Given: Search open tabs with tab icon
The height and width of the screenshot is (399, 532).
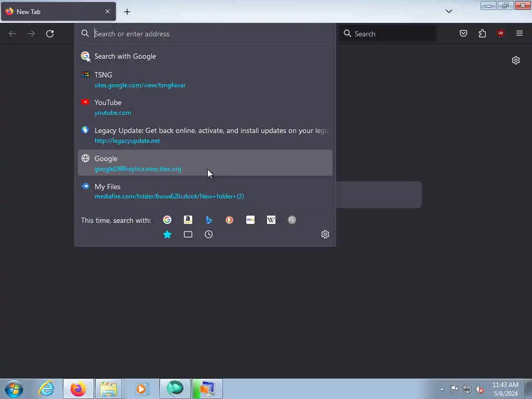Looking at the screenshot, I should (188, 234).
